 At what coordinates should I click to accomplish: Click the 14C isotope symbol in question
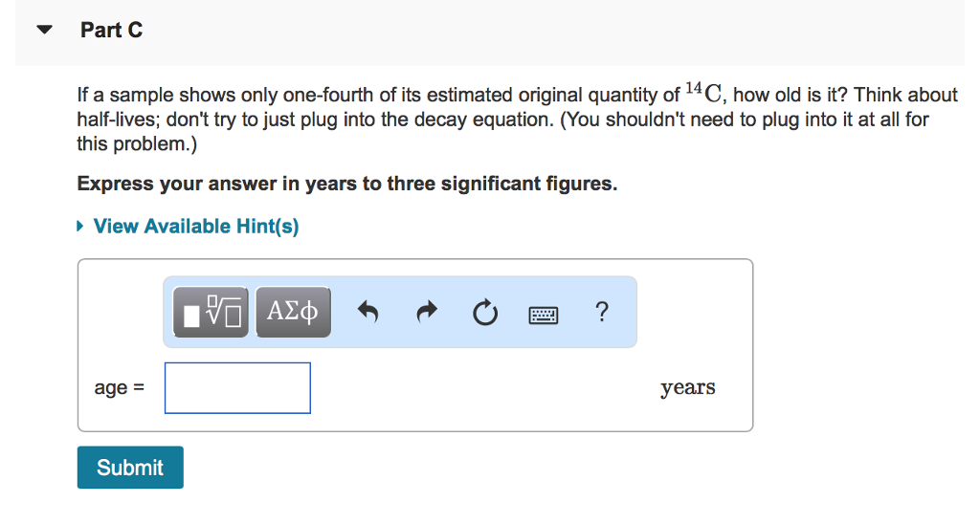(x=703, y=93)
